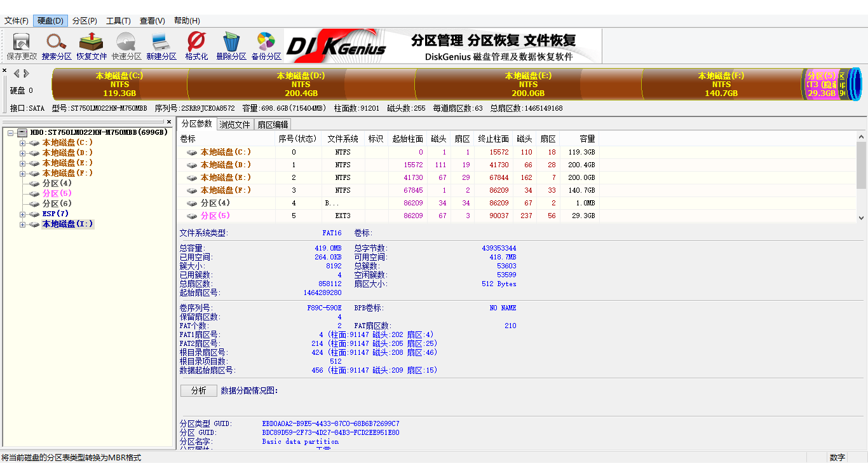Click the partition table scroll-down arrow
This screenshot has width=868, height=468.
click(x=861, y=217)
